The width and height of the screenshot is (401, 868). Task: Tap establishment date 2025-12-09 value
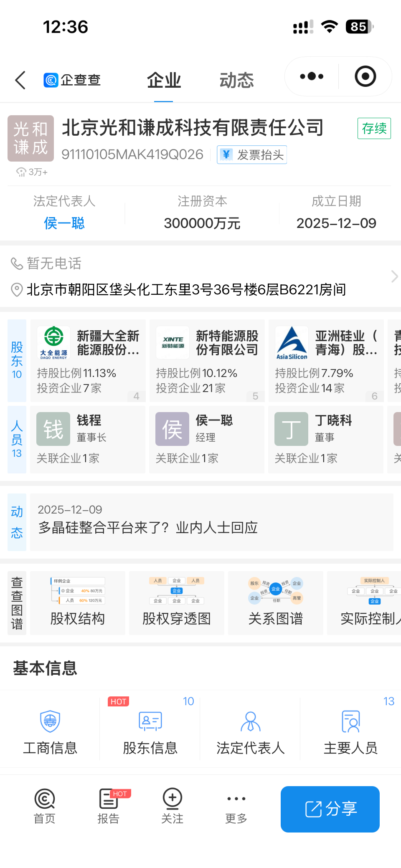[x=336, y=223]
